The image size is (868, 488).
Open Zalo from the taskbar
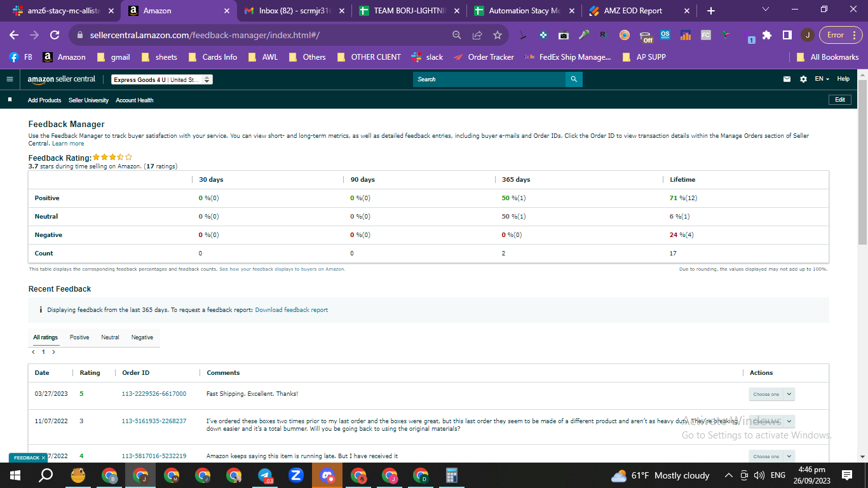296,475
